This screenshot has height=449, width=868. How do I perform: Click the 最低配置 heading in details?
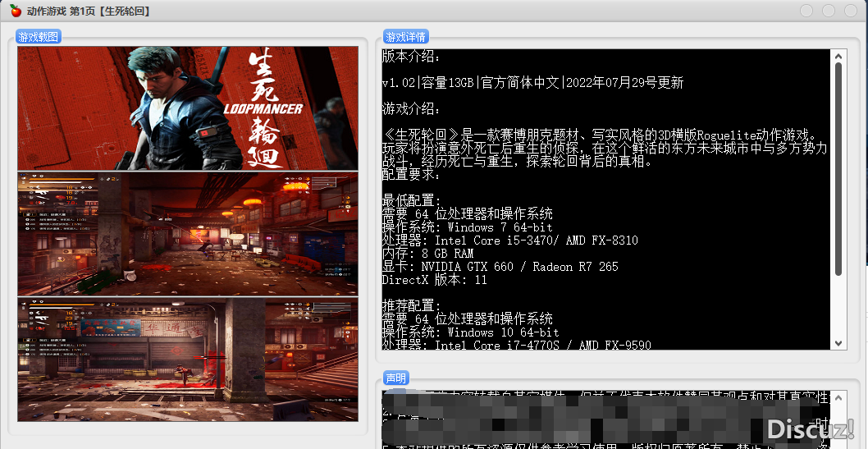point(412,200)
